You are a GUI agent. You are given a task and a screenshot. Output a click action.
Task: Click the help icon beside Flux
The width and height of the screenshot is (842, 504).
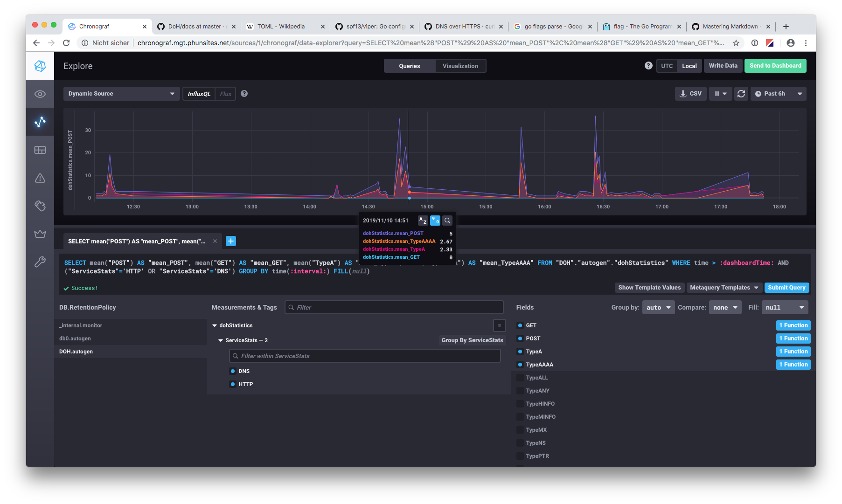click(244, 94)
